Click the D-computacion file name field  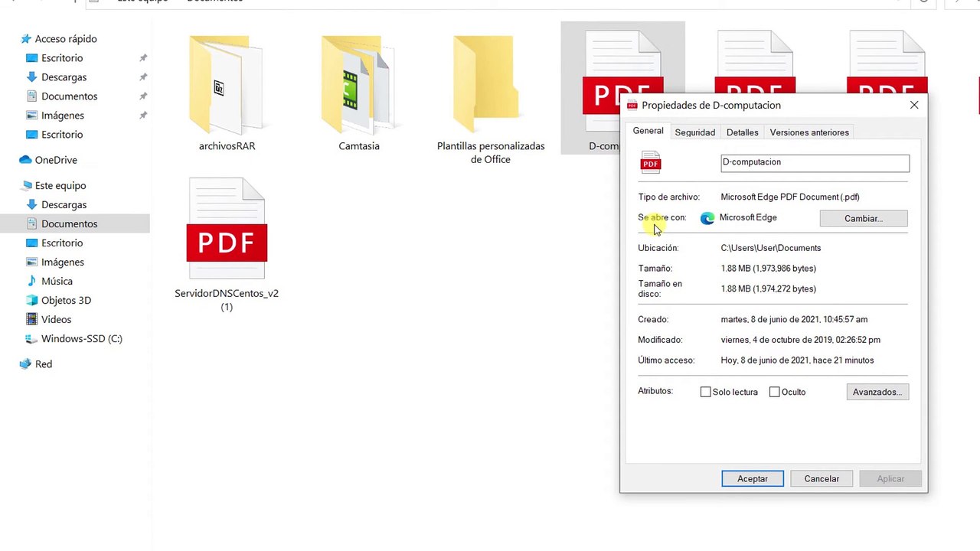[815, 163]
